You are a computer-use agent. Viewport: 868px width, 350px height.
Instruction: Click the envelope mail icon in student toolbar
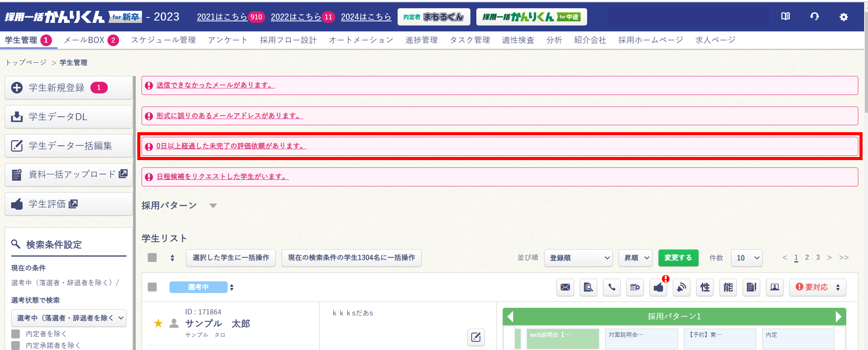565,287
